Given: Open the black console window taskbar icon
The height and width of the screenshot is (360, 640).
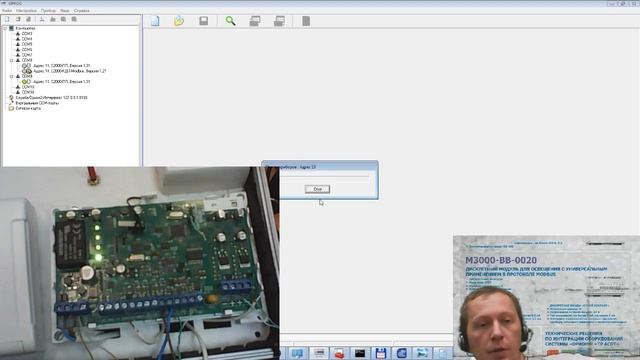Looking at the screenshot, I should [360, 353].
